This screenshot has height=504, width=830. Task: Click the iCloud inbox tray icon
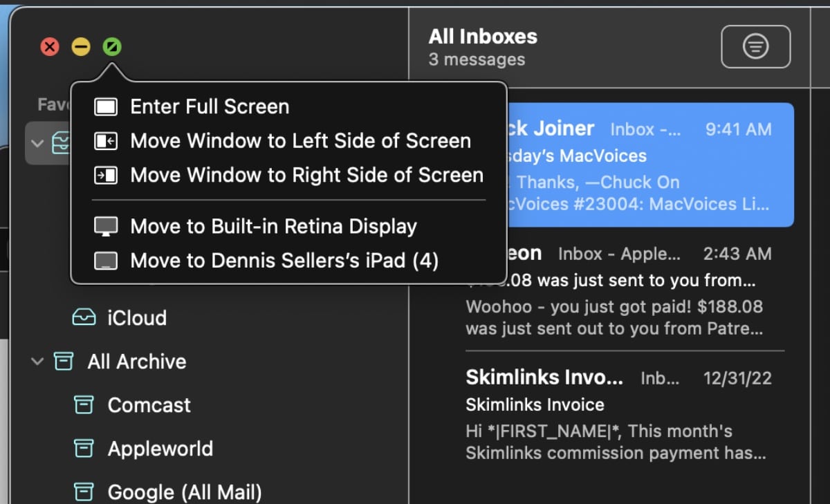click(84, 317)
